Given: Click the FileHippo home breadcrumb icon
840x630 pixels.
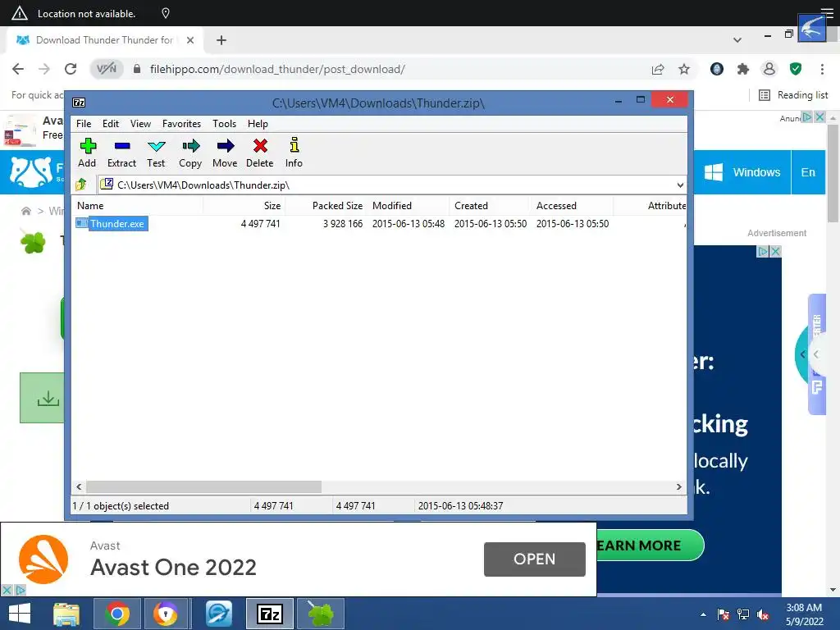Looking at the screenshot, I should pos(25,211).
